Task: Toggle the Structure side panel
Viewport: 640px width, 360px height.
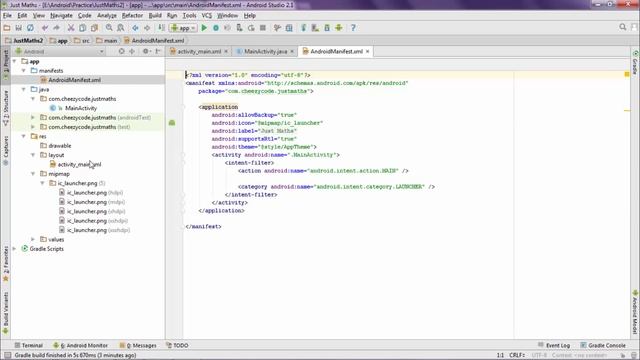Action: (6, 107)
